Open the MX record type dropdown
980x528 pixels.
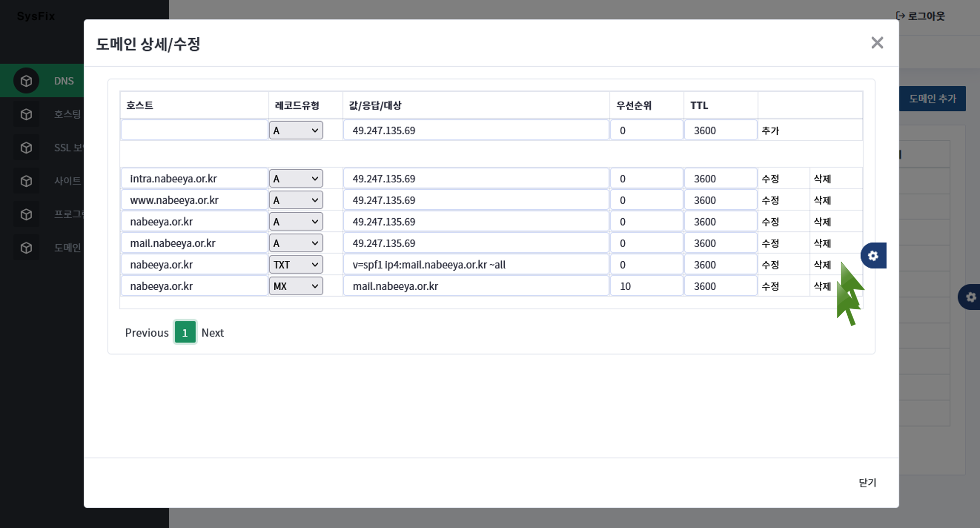(x=296, y=286)
